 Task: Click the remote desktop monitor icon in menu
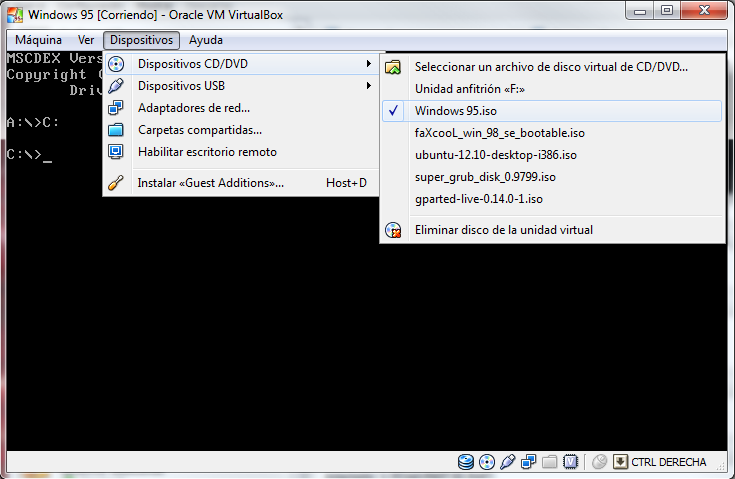point(116,152)
